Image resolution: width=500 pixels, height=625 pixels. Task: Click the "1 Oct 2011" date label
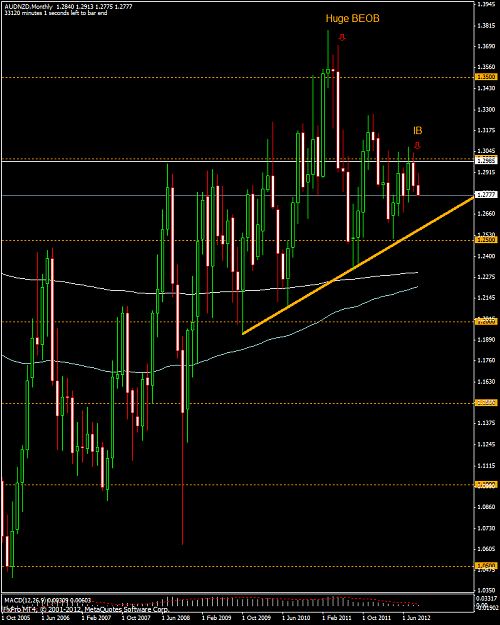377,617
